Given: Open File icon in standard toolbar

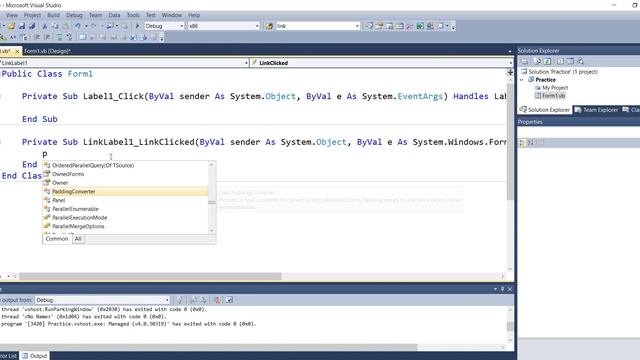Looking at the screenshot, I should click(11, 26).
